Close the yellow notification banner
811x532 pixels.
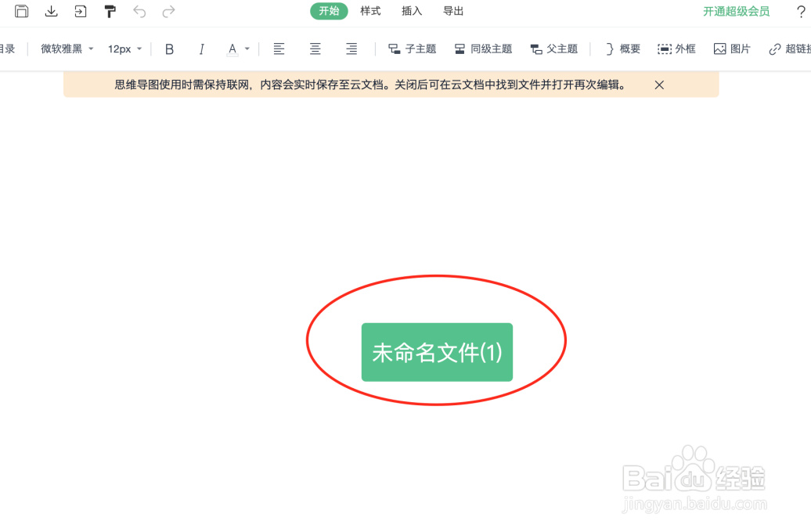(659, 84)
